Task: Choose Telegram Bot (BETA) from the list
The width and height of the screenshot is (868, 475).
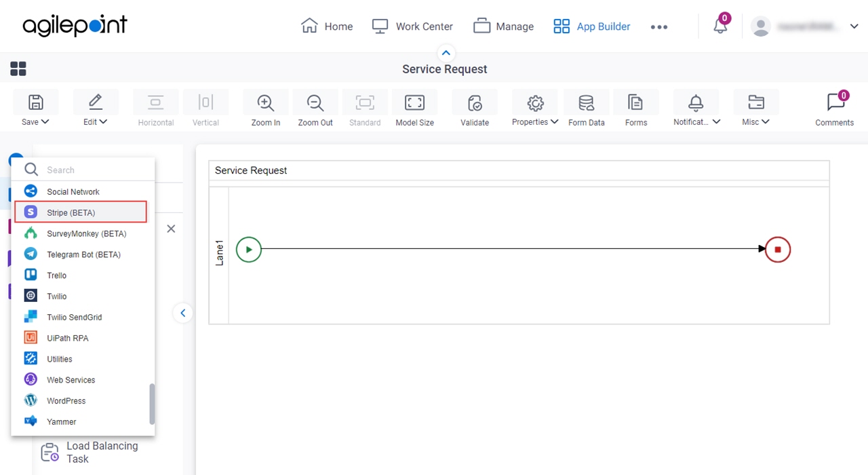Action: pyautogui.click(x=83, y=254)
